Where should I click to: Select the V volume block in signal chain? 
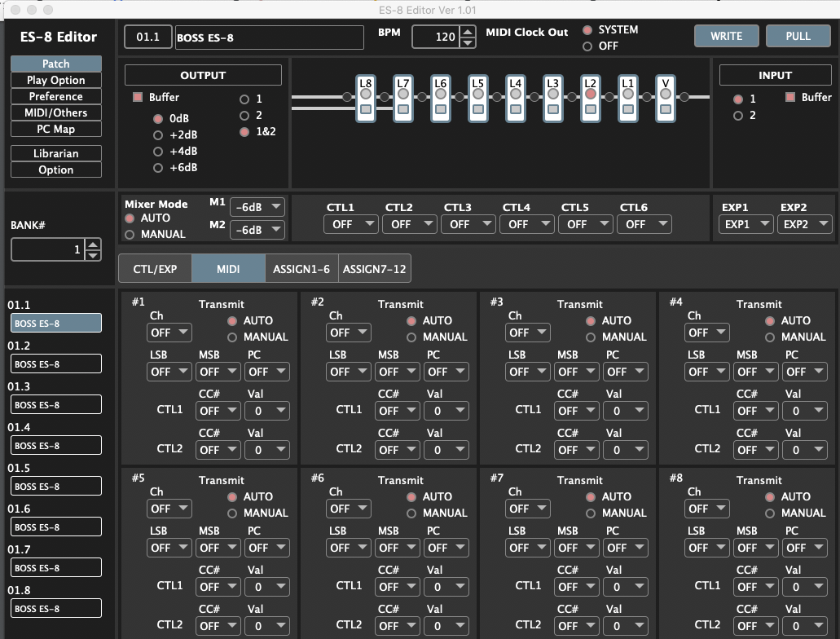[666, 98]
